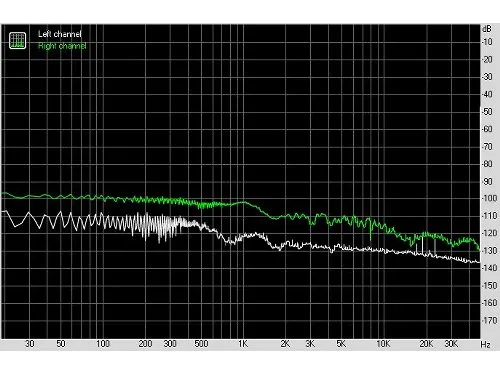Click the "-120" dB scale value

[x=489, y=233]
